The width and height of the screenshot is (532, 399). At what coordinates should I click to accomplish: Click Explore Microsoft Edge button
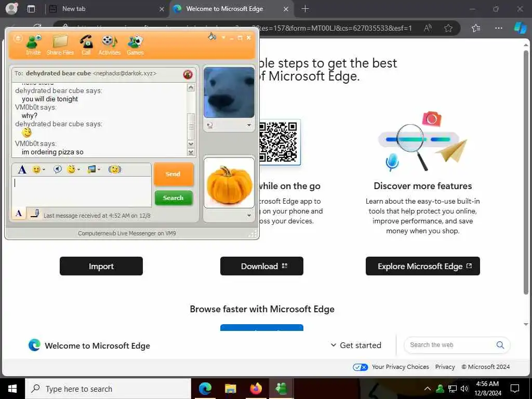point(423,266)
